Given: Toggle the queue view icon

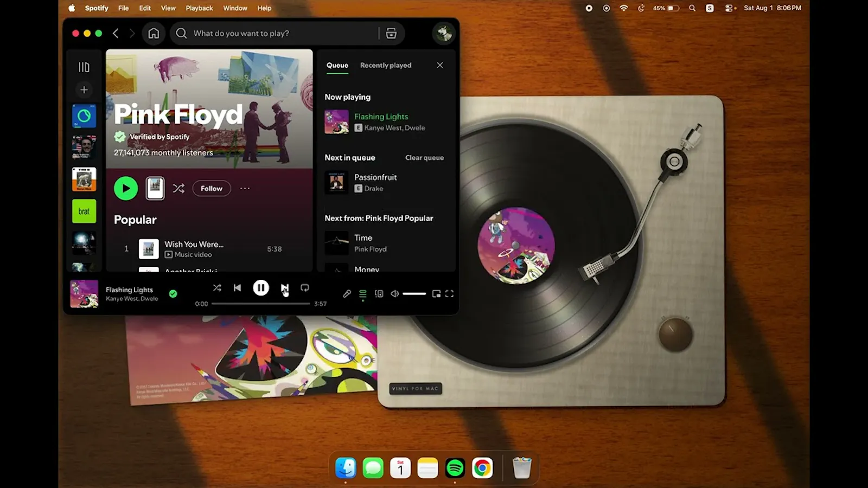Looking at the screenshot, I should (363, 293).
